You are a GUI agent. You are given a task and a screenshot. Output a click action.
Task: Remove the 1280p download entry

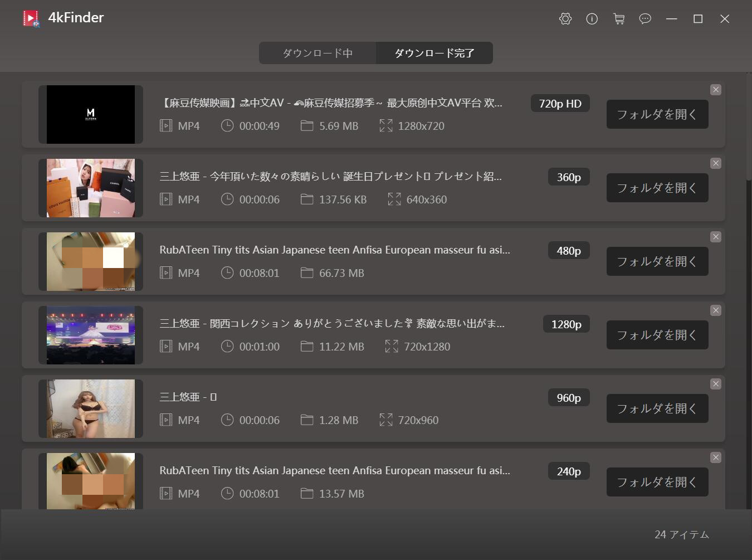[716, 310]
